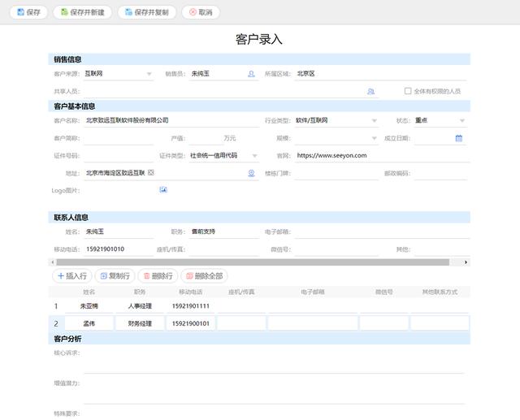Click the name cell 朱亚楠 in row 1
520x420 pixels.
coord(89,306)
